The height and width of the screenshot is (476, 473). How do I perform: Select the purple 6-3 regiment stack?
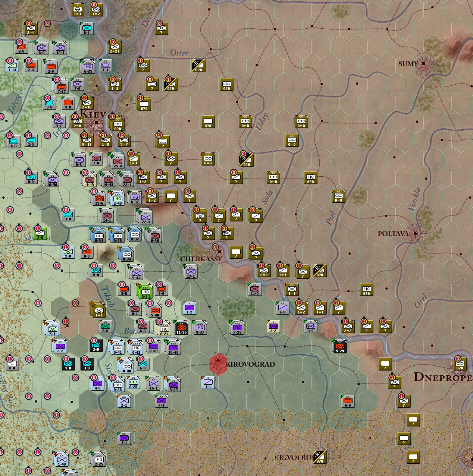click(x=78, y=160)
